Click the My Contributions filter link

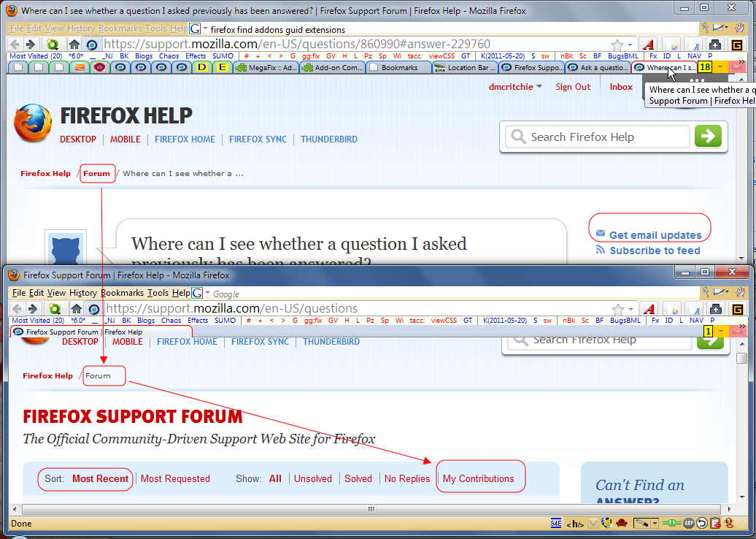(478, 478)
